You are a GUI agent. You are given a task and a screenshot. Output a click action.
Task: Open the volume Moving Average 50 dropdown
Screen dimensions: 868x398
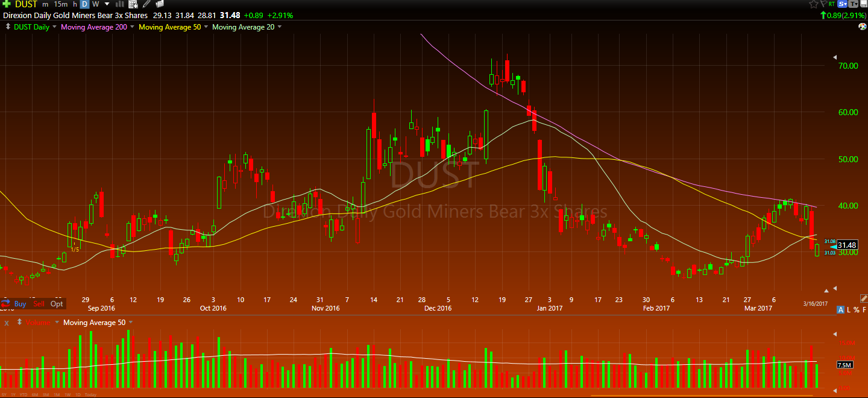pos(131,323)
